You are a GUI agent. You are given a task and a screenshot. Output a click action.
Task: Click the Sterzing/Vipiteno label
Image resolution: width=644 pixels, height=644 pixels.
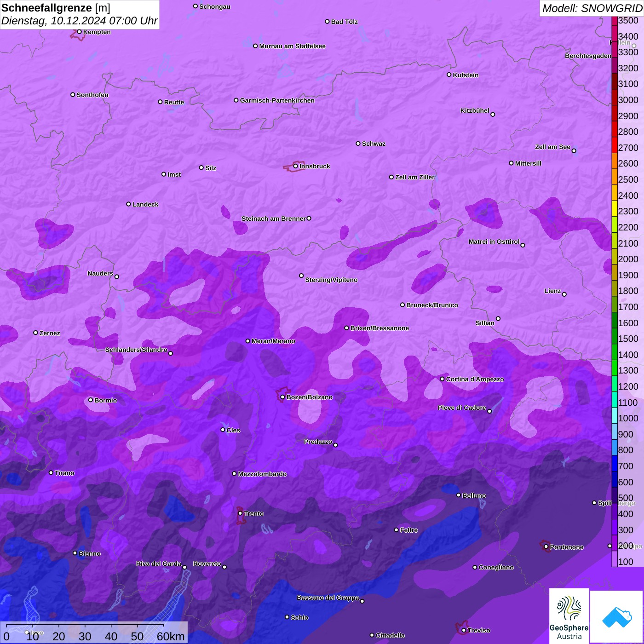click(331, 280)
